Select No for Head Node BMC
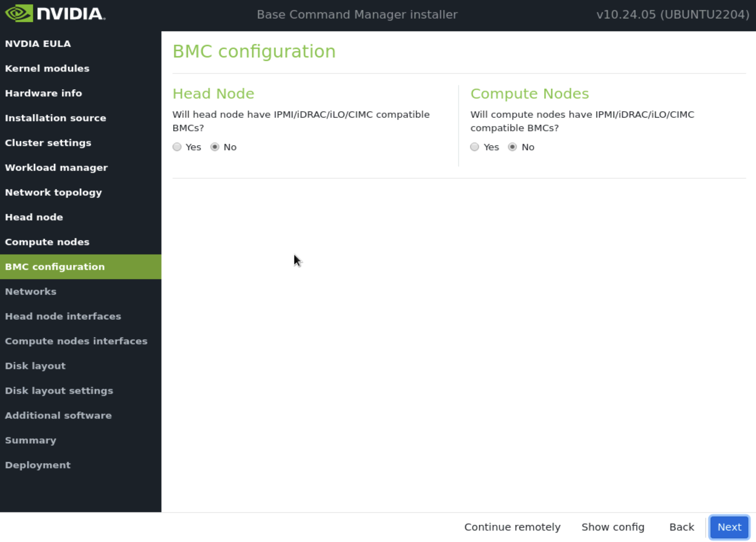 tap(215, 146)
